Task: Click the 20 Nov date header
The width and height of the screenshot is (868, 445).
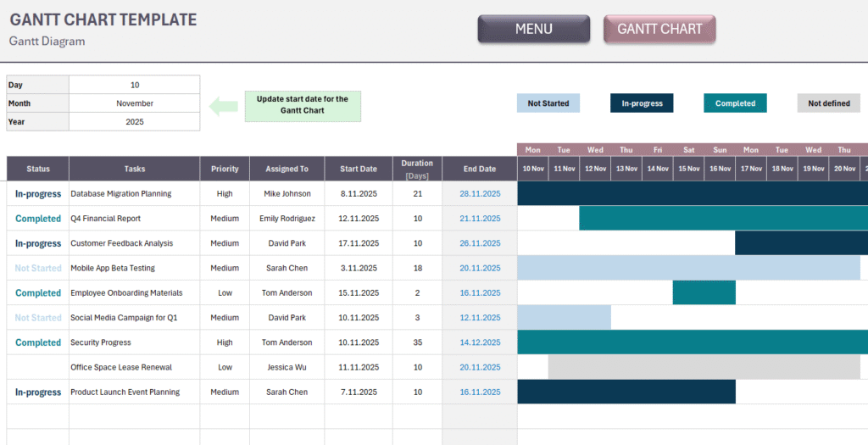Action: pos(845,169)
